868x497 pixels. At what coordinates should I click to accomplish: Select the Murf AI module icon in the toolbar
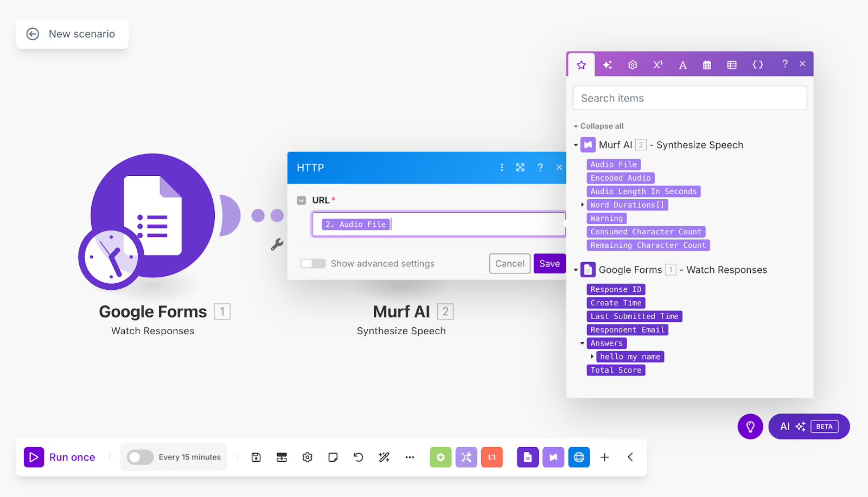(553, 457)
